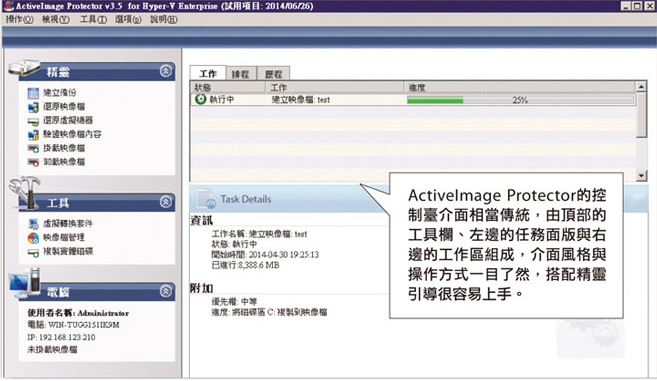Collapse the 精靈 wizard panel
The image size is (657, 381).
point(166,71)
